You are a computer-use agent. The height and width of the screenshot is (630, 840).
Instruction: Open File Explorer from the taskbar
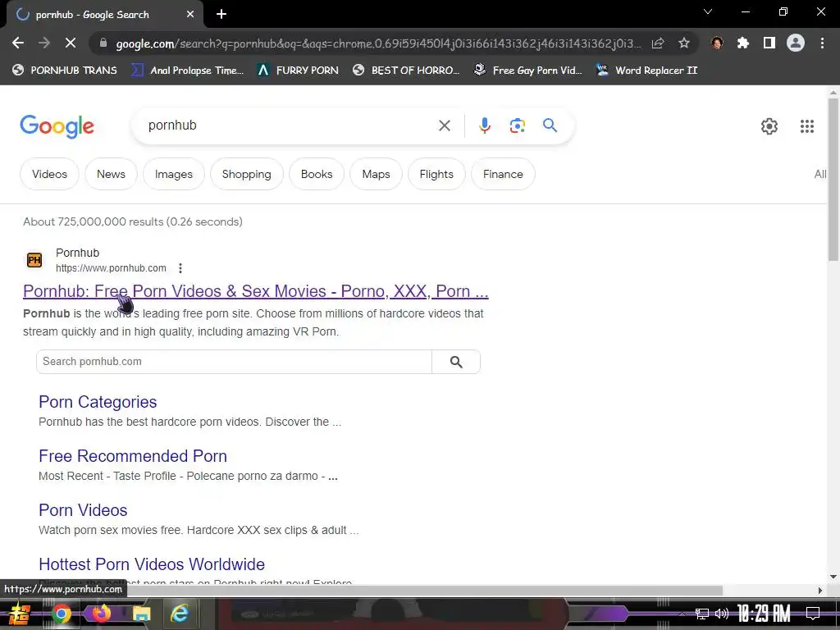pos(141,614)
